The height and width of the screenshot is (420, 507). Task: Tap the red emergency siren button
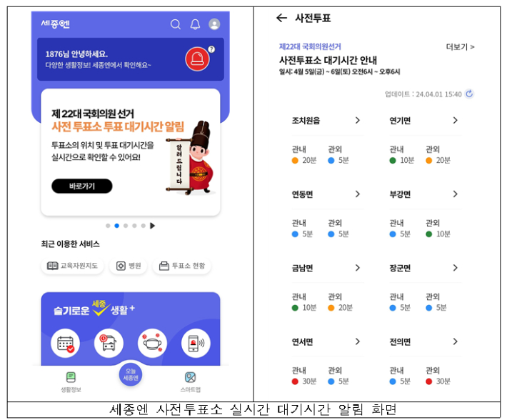197,59
